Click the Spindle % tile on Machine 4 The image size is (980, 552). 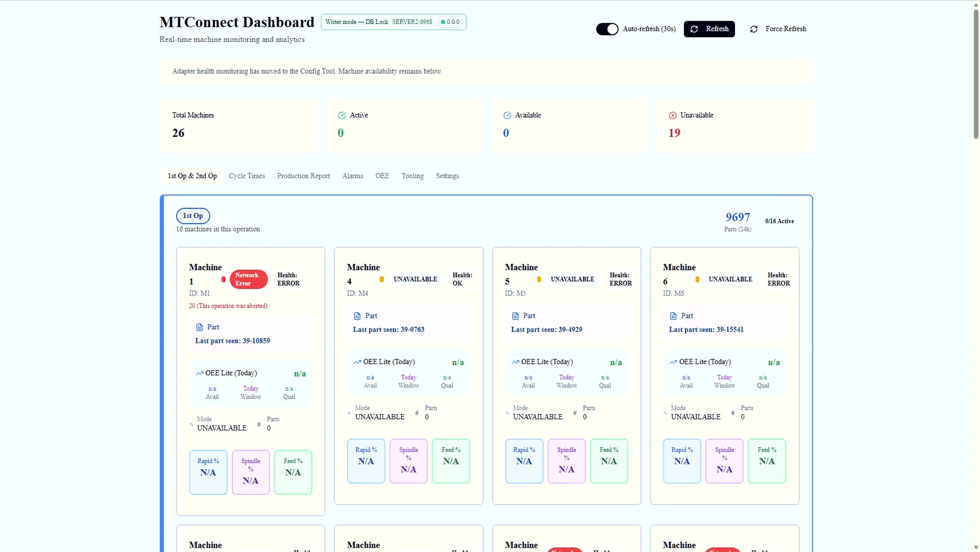(409, 461)
